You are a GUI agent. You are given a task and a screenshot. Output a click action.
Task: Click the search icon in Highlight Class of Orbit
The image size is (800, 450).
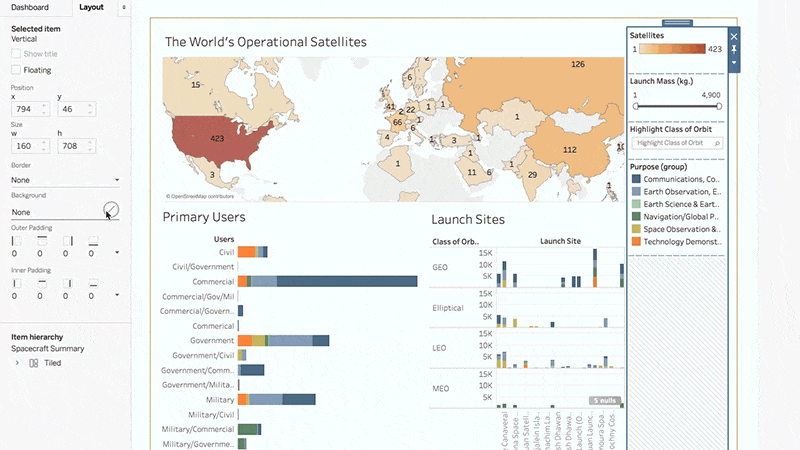[x=717, y=144]
